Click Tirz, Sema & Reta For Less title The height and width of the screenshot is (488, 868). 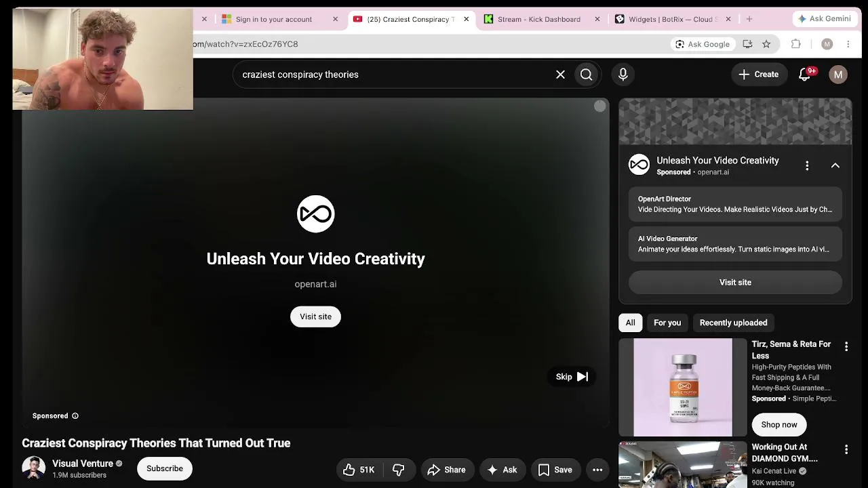pos(791,350)
